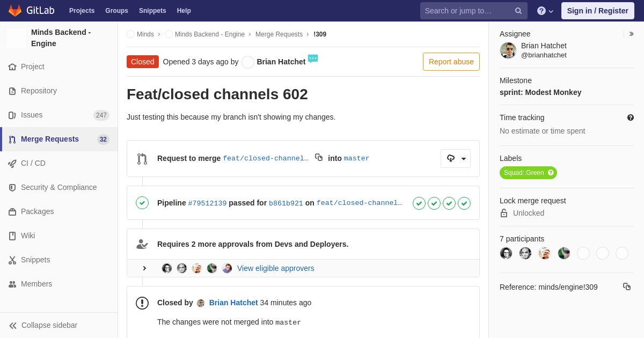Copy the merge request reference
This screenshot has height=338, width=644.
(x=627, y=286)
